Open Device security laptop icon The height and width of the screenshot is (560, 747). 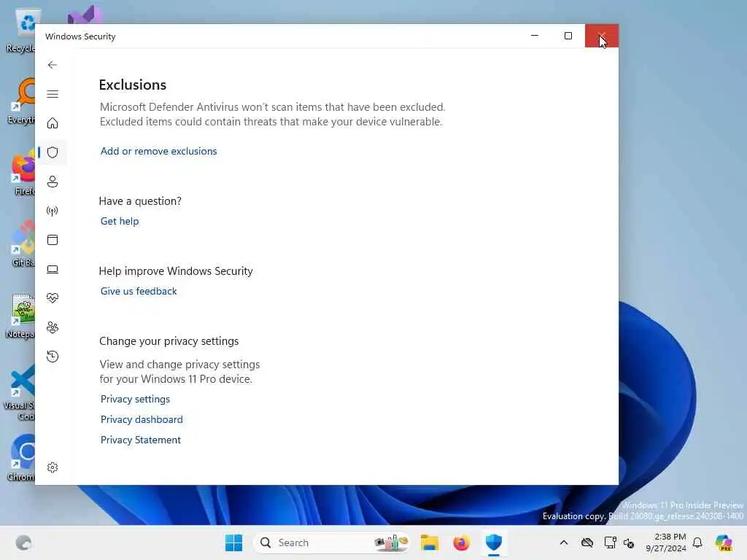pos(53,270)
